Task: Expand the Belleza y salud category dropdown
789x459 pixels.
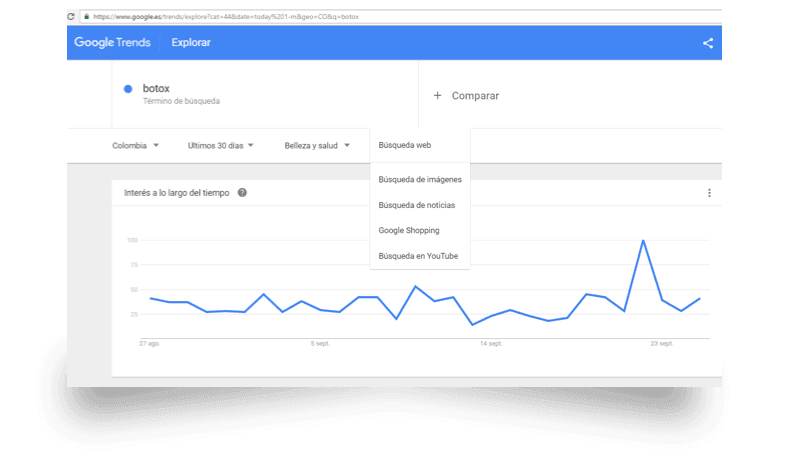Action: [317, 145]
